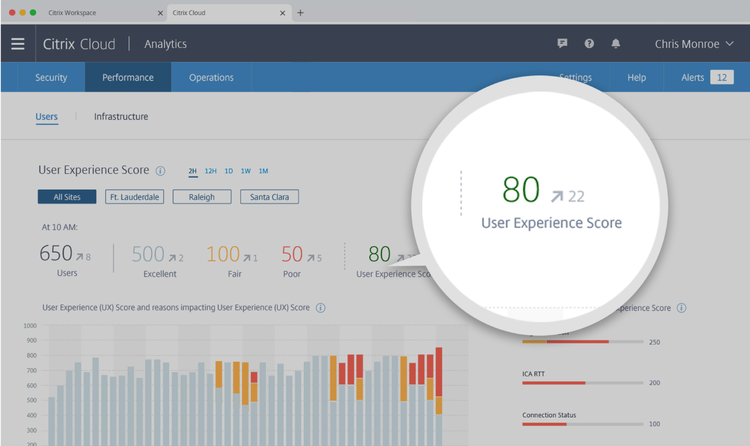
Task: Click info icon next to UX Score chart title
Action: pos(321,308)
